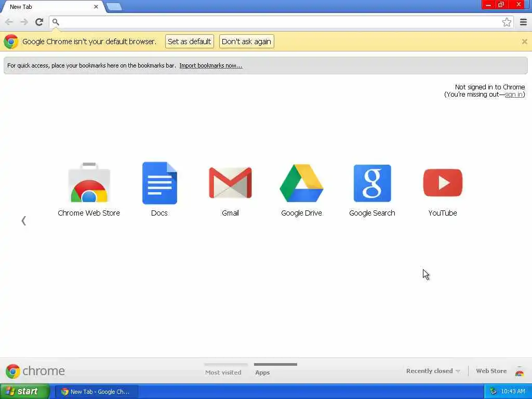The width and height of the screenshot is (532, 399).
Task: Go forward using the forward arrow
Action: [x=24, y=22]
